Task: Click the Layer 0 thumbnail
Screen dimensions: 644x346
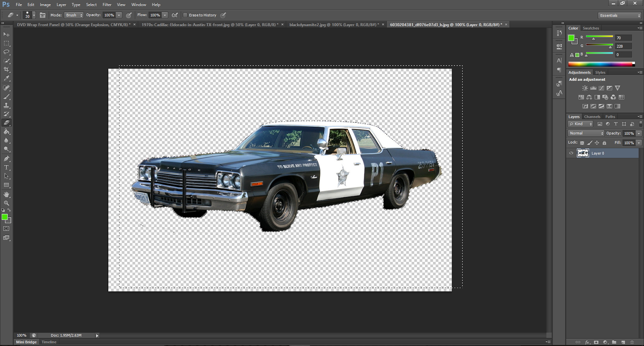Action: (x=583, y=153)
